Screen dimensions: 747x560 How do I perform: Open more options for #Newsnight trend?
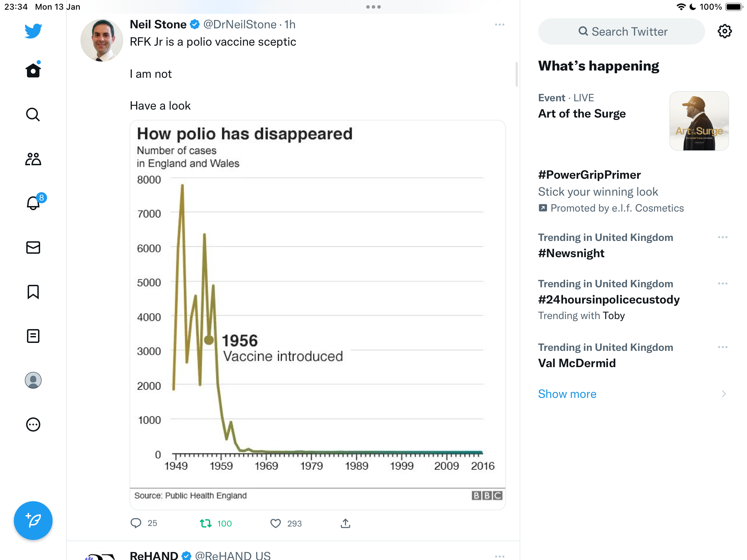(722, 237)
